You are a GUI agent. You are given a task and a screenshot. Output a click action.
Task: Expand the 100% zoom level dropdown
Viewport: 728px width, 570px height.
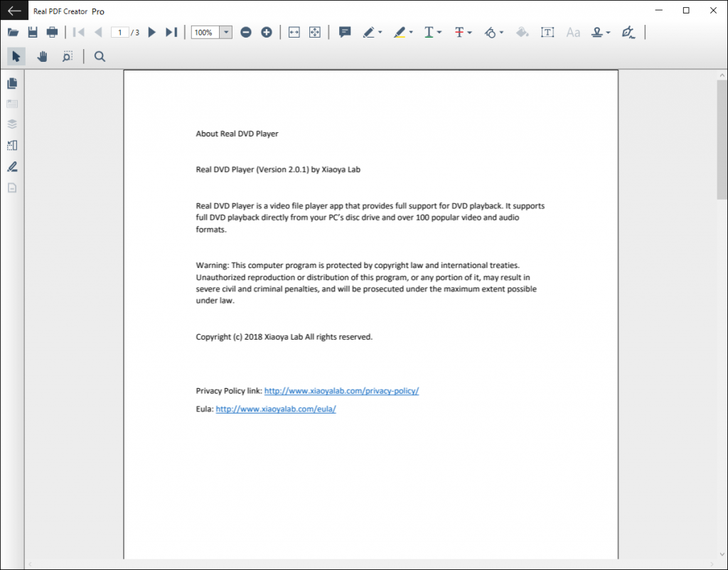pyautogui.click(x=226, y=32)
